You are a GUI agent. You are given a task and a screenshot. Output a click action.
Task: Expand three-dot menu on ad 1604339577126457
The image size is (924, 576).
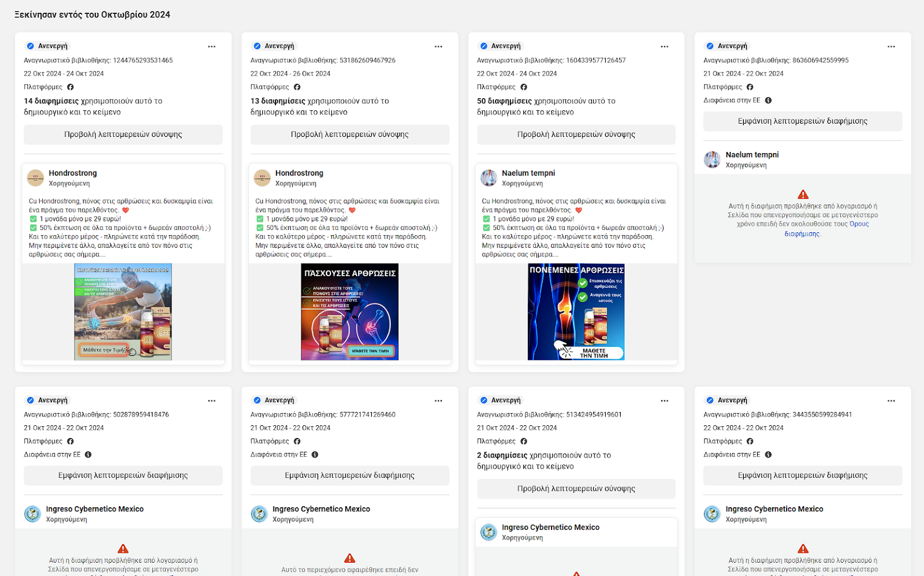coord(665,46)
